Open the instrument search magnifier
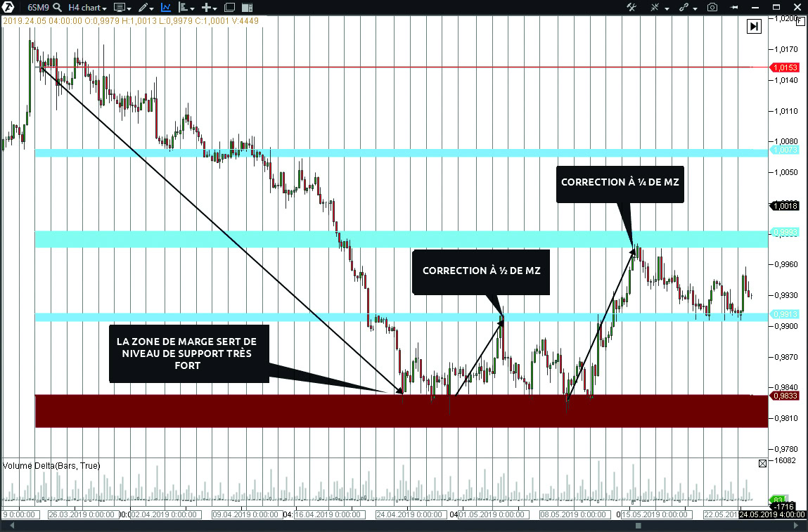This screenshot has width=808, height=532. [x=58, y=8]
